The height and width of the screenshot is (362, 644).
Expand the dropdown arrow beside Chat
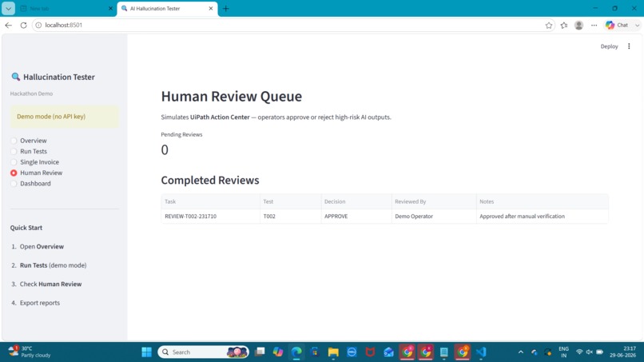pos(637,25)
